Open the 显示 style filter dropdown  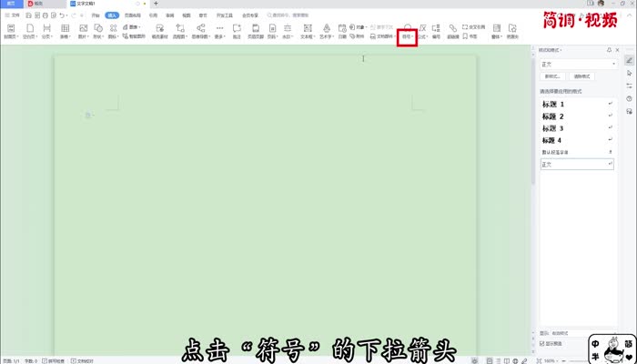tap(582, 332)
